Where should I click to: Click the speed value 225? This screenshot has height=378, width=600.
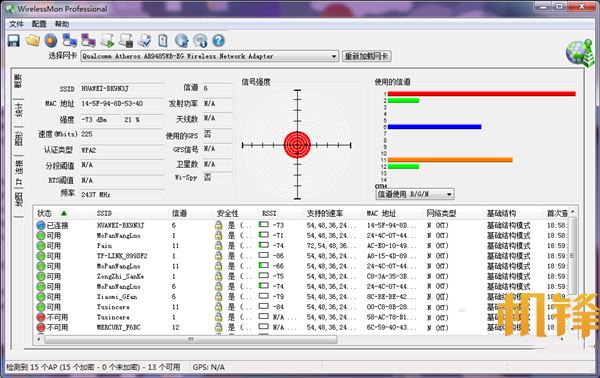coord(87,134)
